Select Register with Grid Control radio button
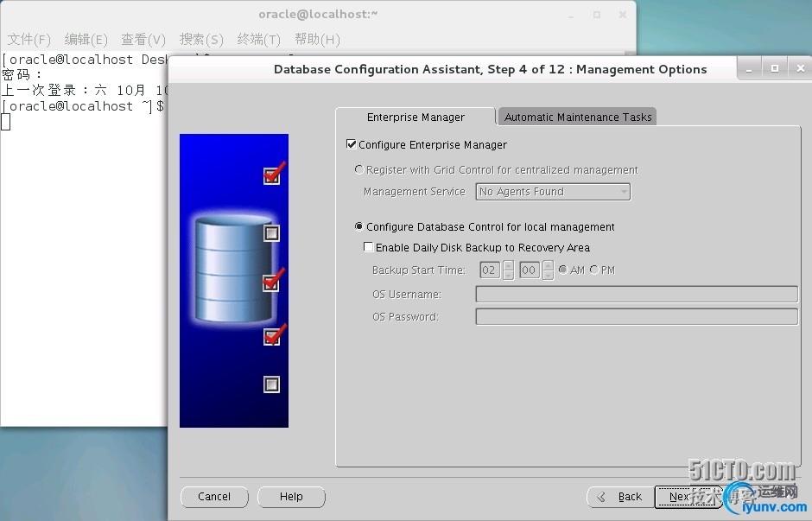The height and width of the screenshot is (521, 812). point(358,170)
